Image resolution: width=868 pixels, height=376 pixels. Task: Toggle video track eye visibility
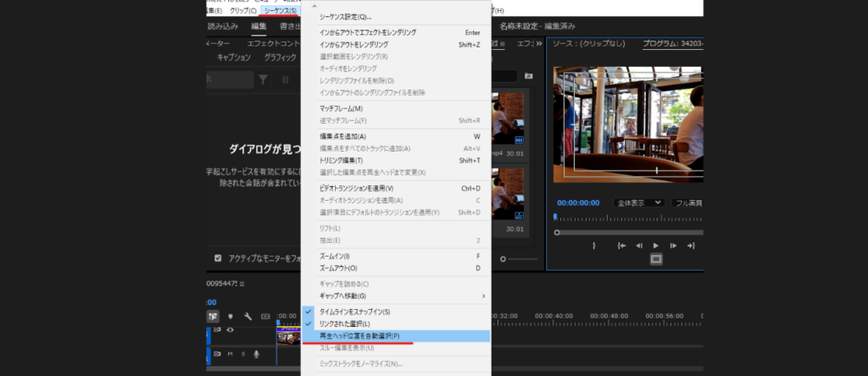230,330
